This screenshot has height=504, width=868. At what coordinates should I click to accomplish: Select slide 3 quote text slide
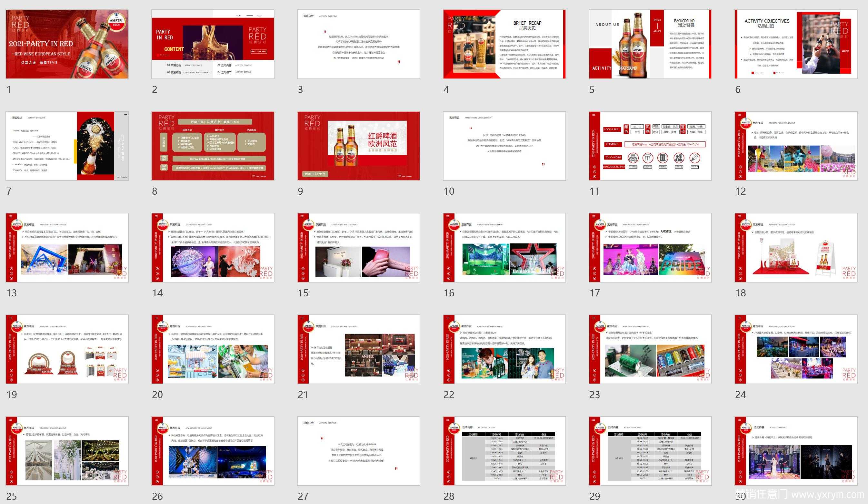(359, 44)
